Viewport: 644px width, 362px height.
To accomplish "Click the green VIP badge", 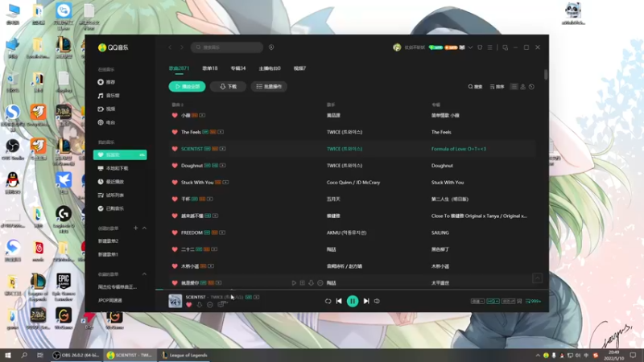I will click(436, 47).
